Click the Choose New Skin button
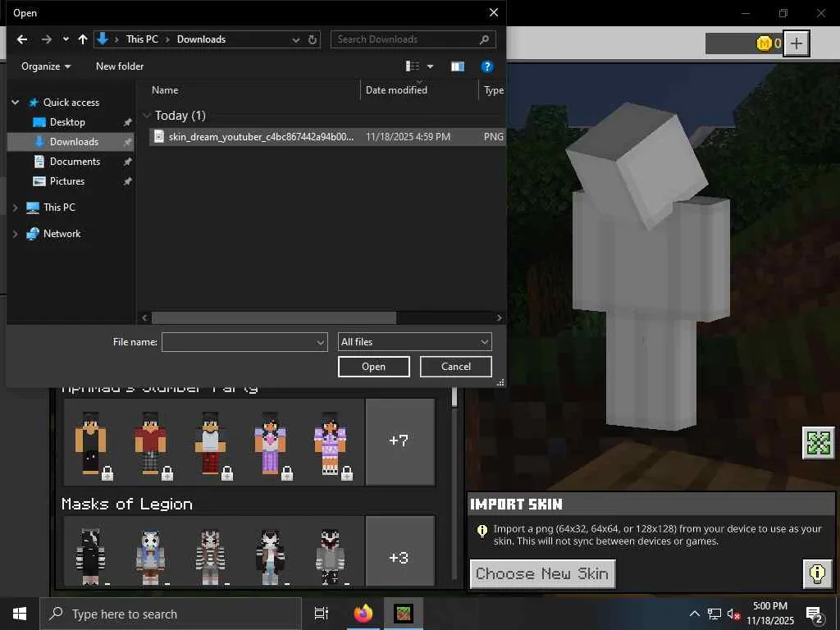The image size is (840, 630). pos(543,573)
